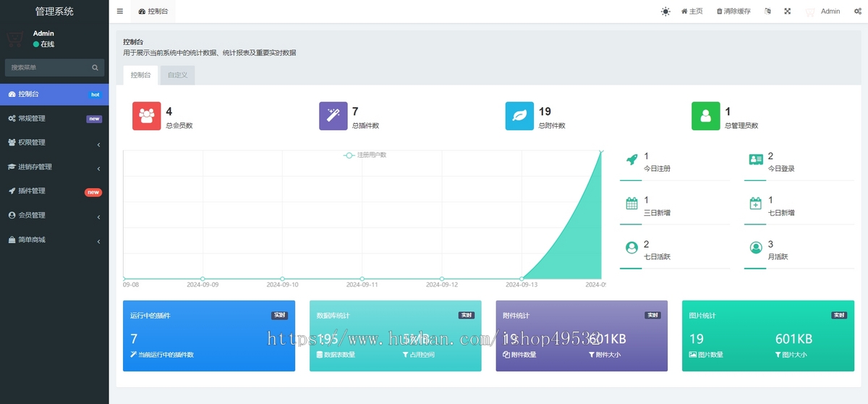868x404 pixels.
Task: Click 实时 badge on 图片统计 card
Action: point(839,316)
